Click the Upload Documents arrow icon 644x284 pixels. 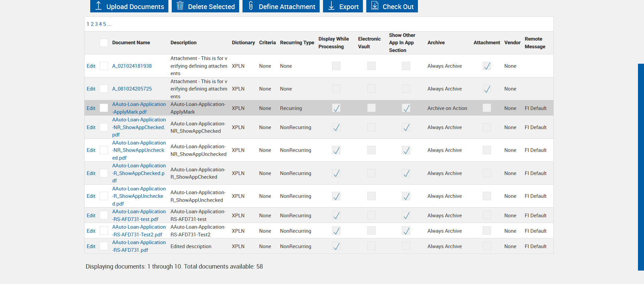98,6
